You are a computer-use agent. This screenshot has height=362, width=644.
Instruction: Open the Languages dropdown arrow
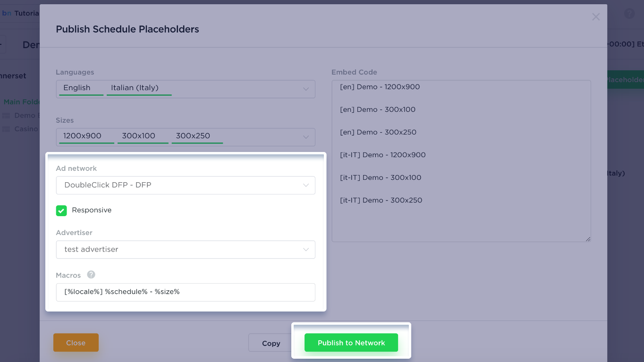point(306,89)
